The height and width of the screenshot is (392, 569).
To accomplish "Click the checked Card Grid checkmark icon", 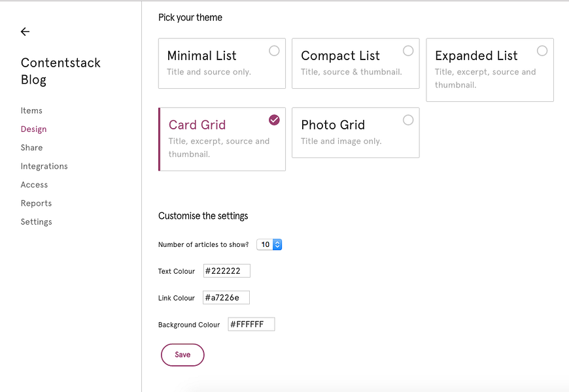I will [274, 120].
